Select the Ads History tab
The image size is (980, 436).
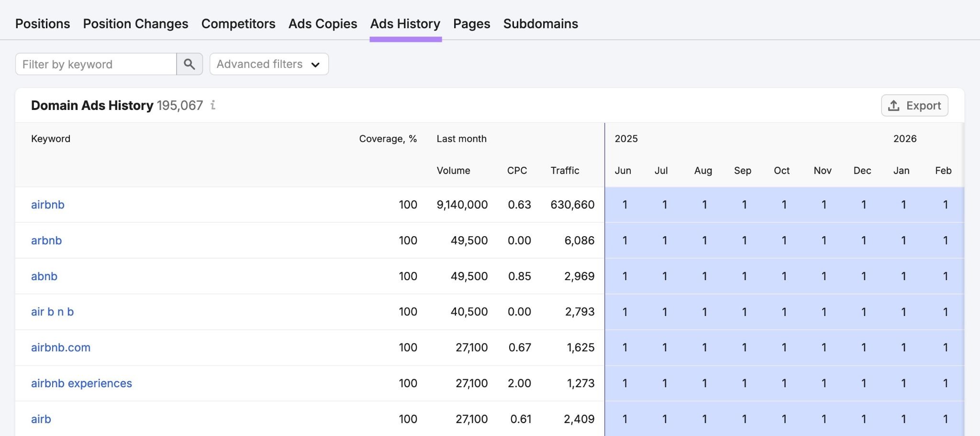[x=405, y=23]
